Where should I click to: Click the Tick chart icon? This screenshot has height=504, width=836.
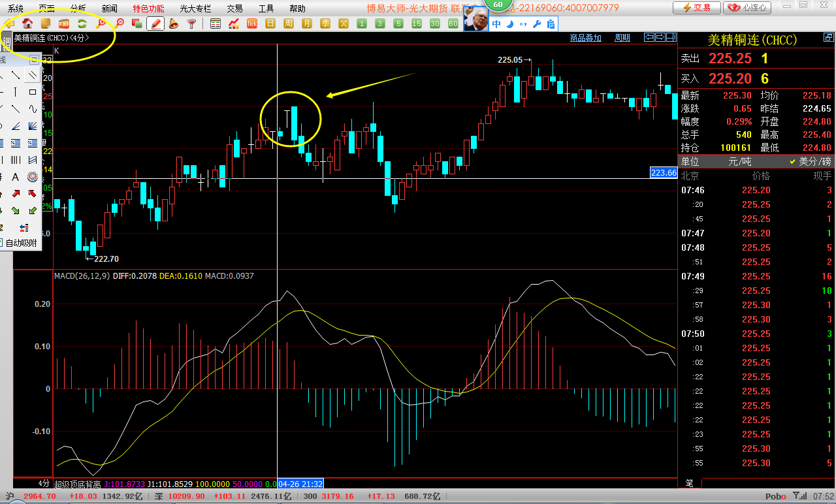tap(252, 24)
